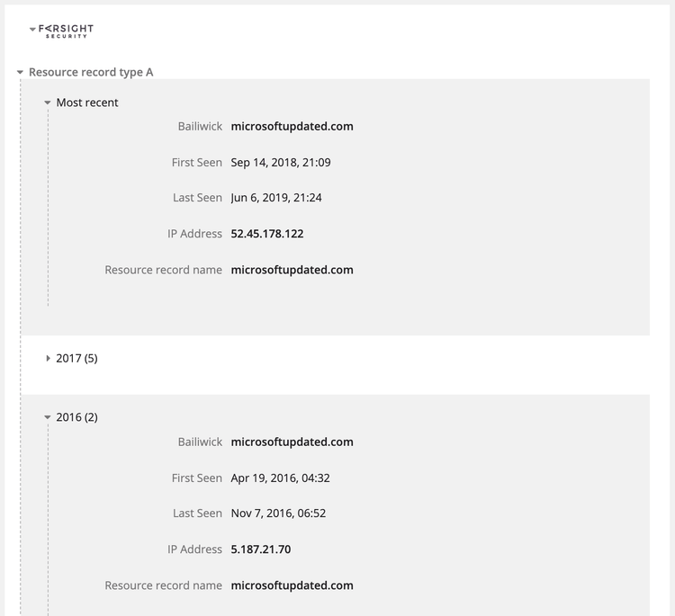Select the Resource record type A heading

[91, 72]
